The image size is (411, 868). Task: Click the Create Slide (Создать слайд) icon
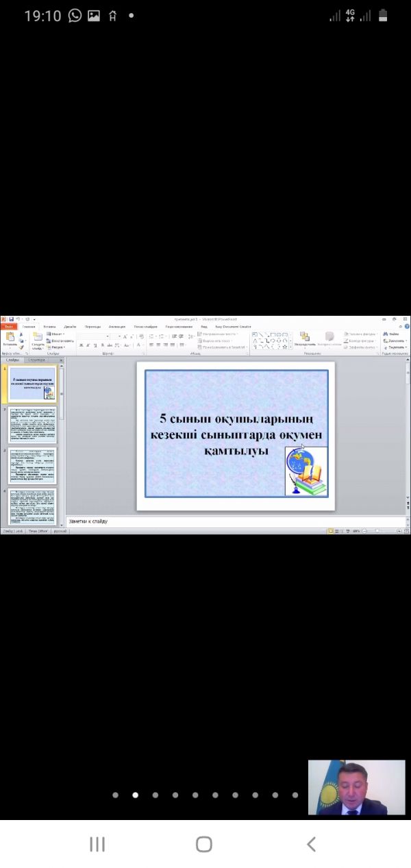pos(38,338)
